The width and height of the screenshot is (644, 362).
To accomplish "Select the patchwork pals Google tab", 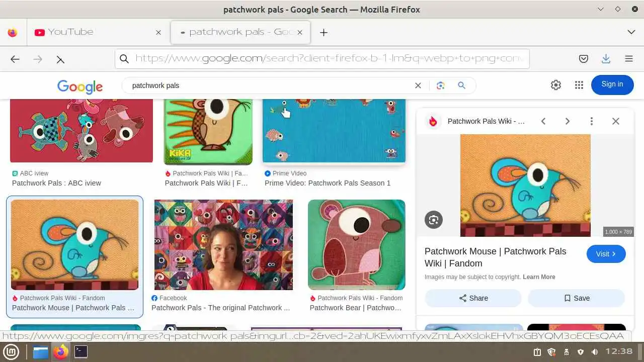I will (240, 32).
